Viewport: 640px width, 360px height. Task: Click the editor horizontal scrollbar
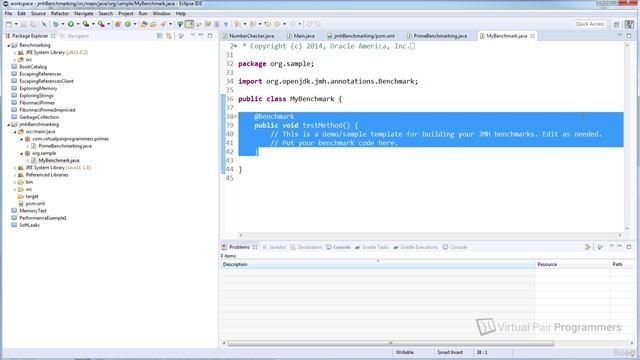pyautogui.click(x=430, y=235)
